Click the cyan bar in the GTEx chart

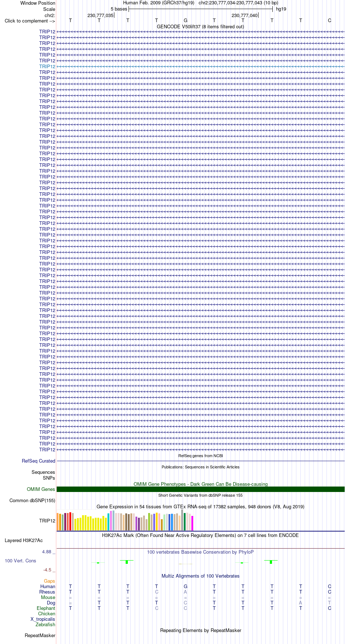pos(109,522)
